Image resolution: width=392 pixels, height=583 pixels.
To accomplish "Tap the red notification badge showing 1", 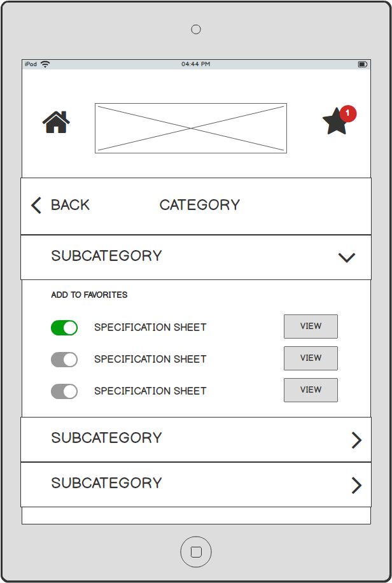I will [x=347, y=113].
